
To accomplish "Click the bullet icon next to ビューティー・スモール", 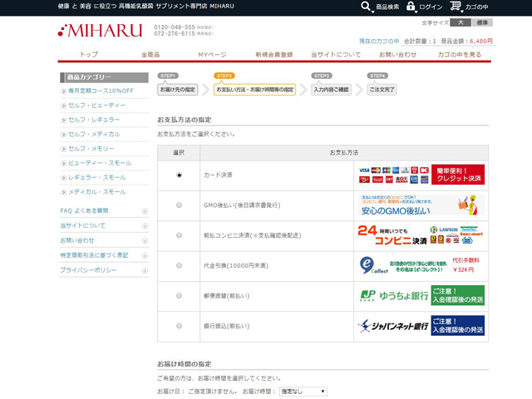I will point(63,164).
